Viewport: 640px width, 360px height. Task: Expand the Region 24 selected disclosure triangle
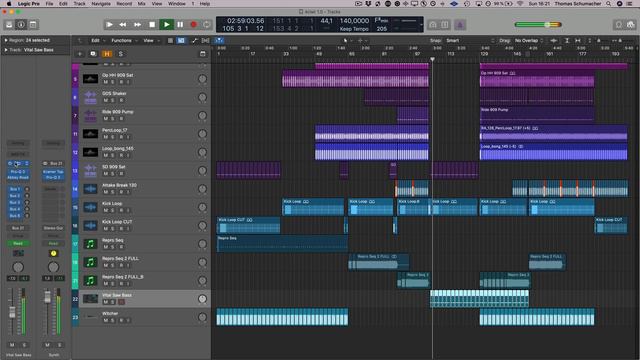point(6,40)
